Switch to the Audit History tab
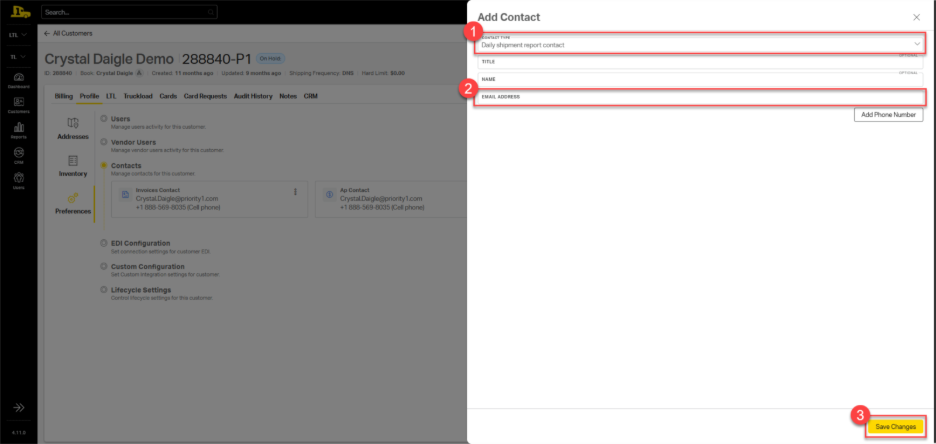This screenshot has width=936, height=444. [253, 96]
